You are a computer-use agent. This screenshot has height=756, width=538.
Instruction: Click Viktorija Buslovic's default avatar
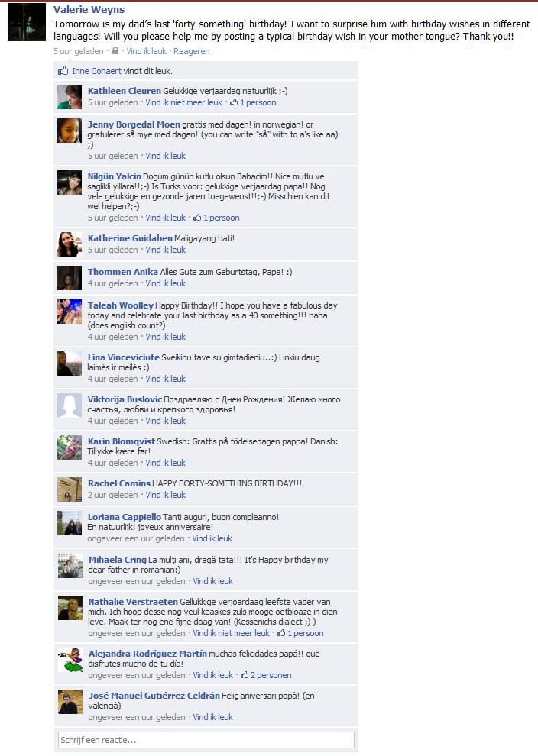[70, 405]
